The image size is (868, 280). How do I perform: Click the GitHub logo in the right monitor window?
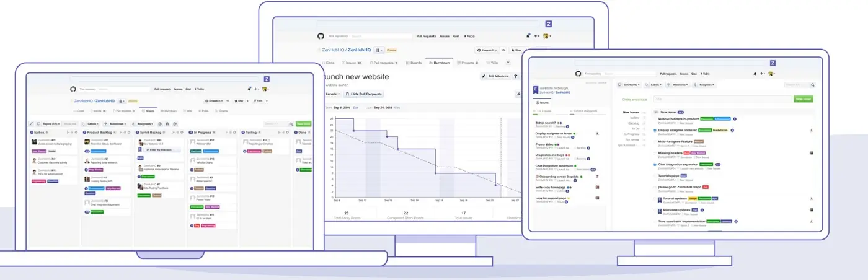click(x=578, y=74)
